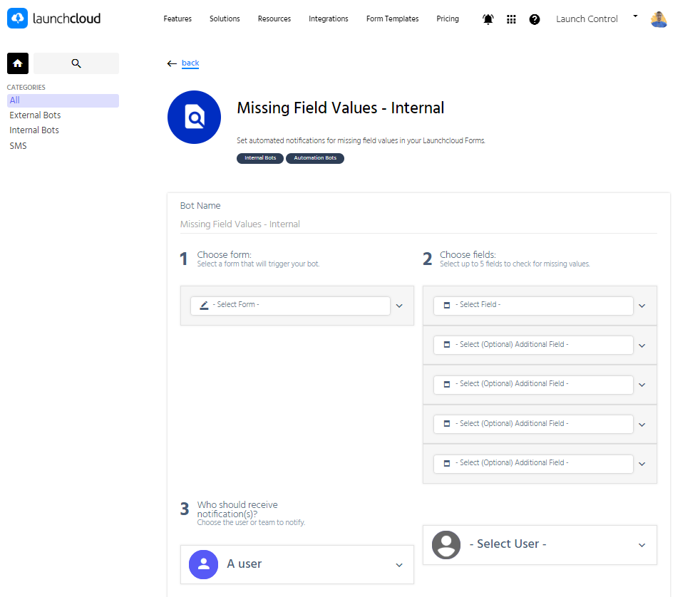
Task: Open the Select User dropdown
Action: tap(540, 545)
